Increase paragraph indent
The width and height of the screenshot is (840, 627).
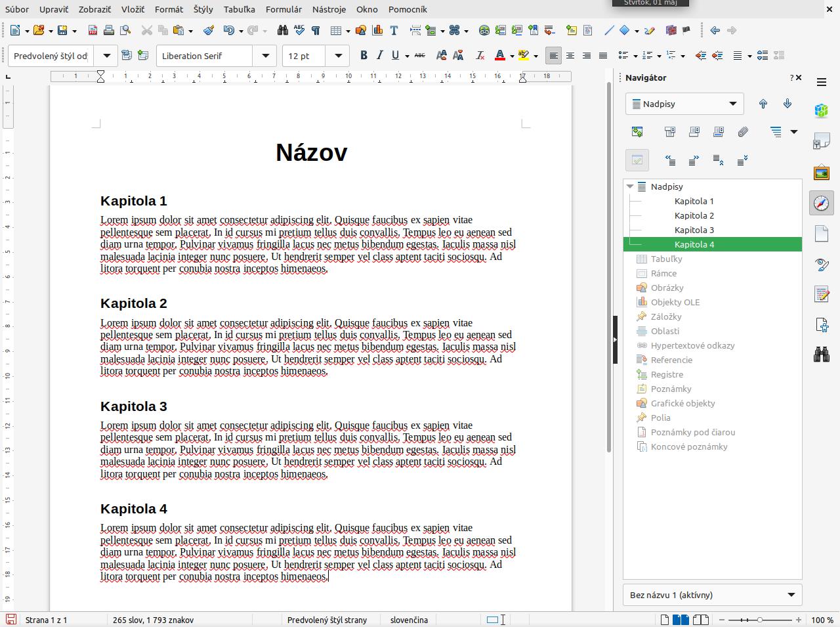701,56
